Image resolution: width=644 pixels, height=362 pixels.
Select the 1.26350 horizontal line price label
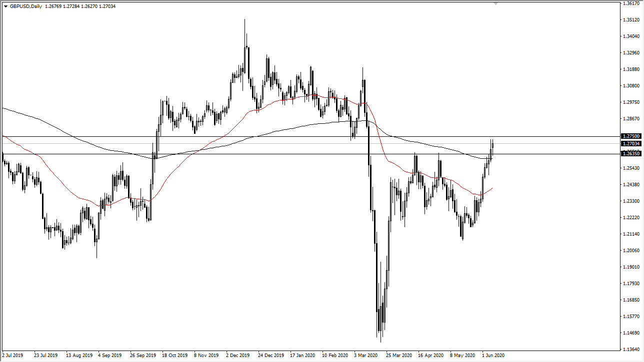click(x=630, y=154)
